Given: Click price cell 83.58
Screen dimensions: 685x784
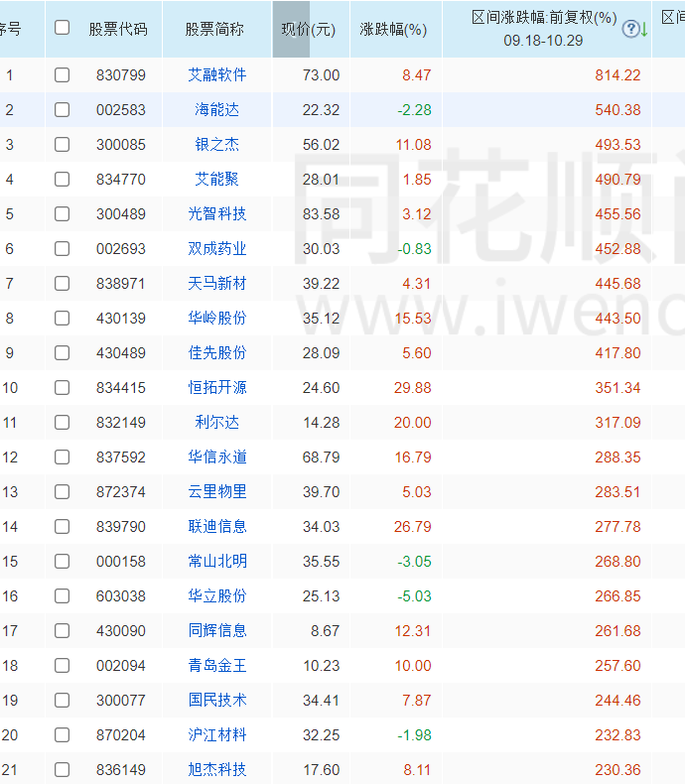Looking at the screenshot, I should pos(321,214).
